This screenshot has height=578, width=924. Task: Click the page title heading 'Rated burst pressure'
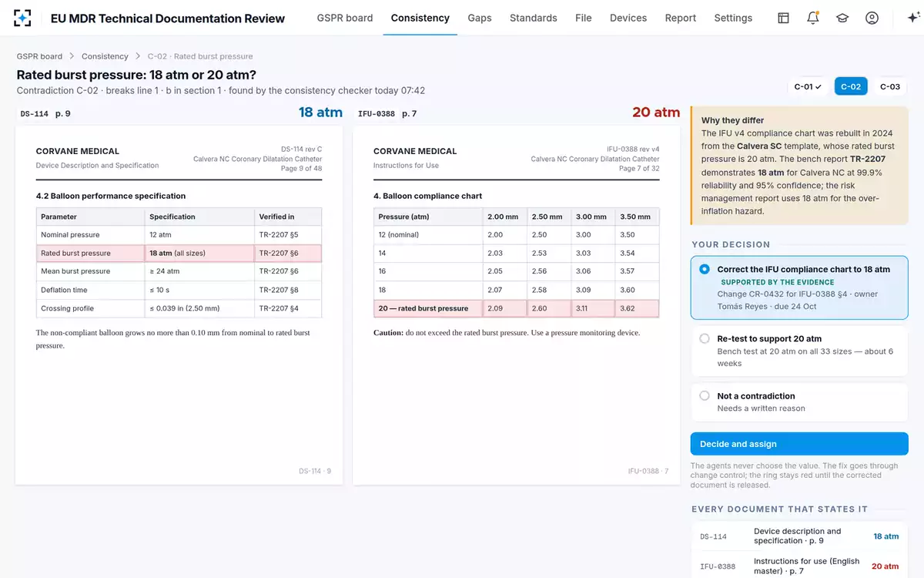[136, 75]
